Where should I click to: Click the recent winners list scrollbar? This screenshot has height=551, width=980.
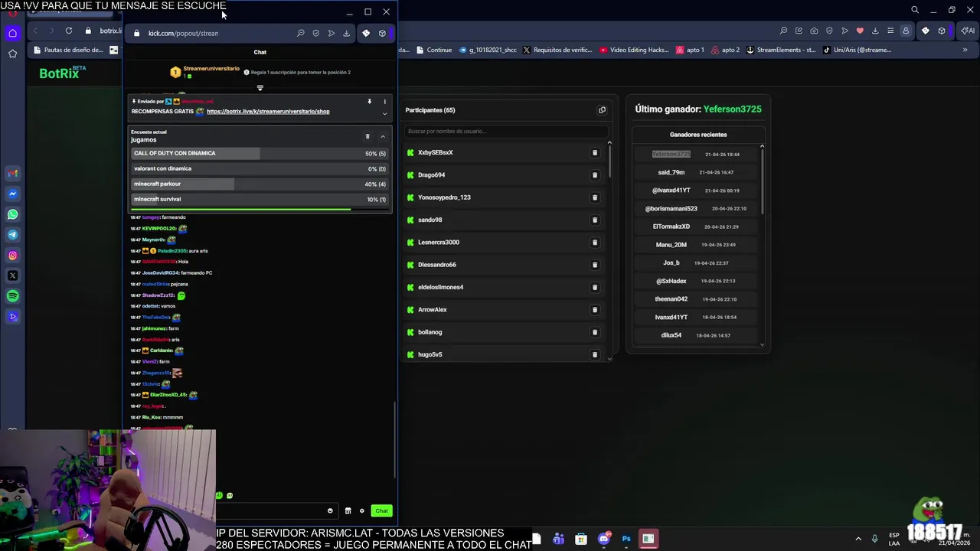click(x=762, y=180)
